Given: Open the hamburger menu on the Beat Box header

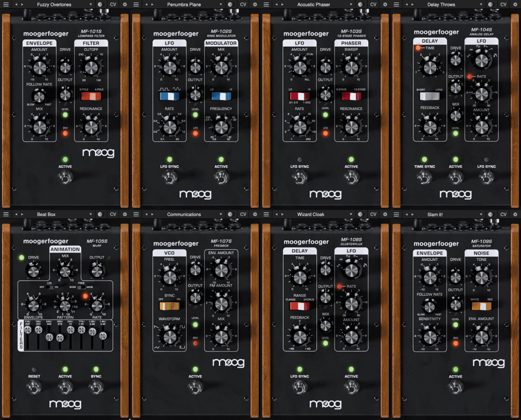Looking at the screenshot, I should point(6,214).
